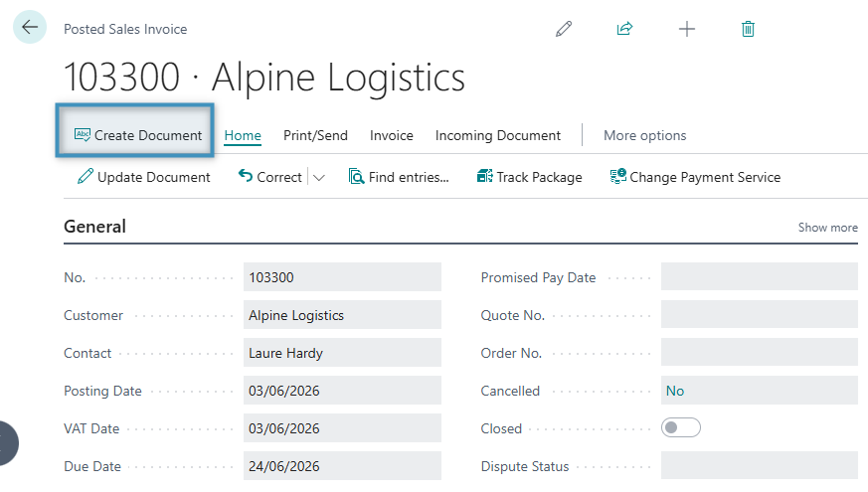This screenshot has width=868, height=492.
Task: Click the plus new record icon
Action: point(686,29)
